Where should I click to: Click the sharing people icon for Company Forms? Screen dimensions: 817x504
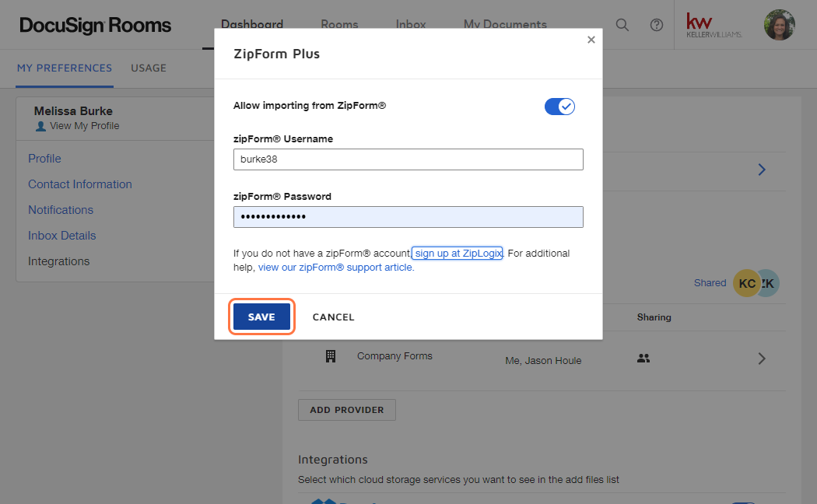coord(643,359)
